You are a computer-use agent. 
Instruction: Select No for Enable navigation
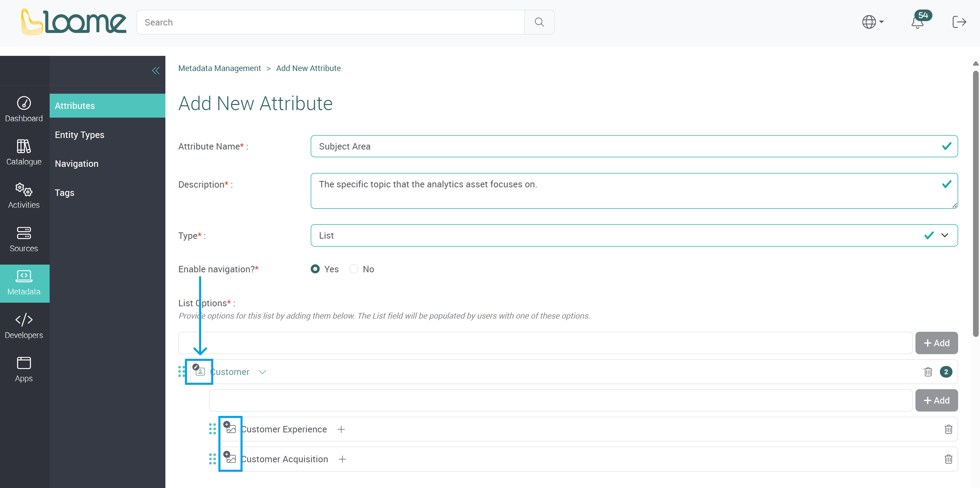point(354,269)
